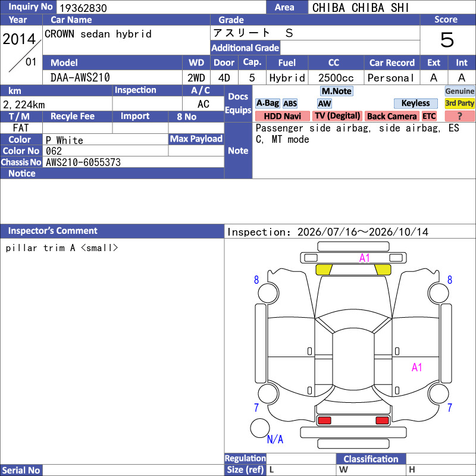The height and width of the screenshot is (476, 476).
Task: Click the Inquiry No value 19362830
Action: pos(83,8)
